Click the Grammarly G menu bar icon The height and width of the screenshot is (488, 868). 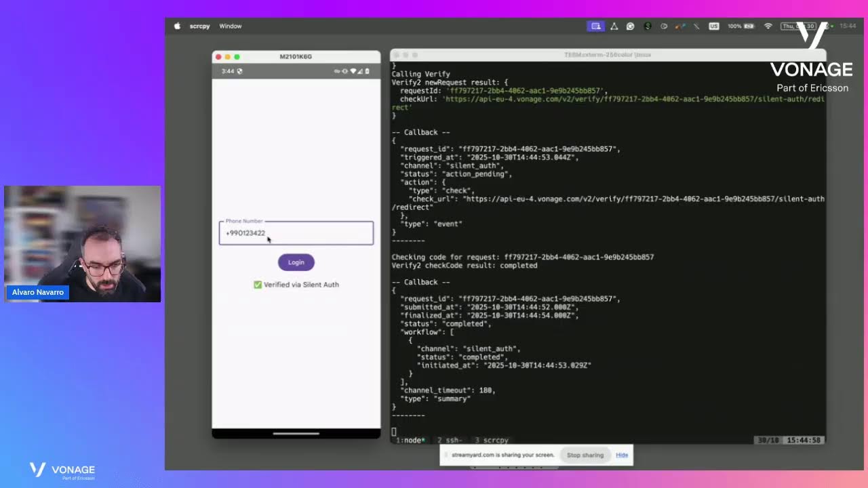630,26
